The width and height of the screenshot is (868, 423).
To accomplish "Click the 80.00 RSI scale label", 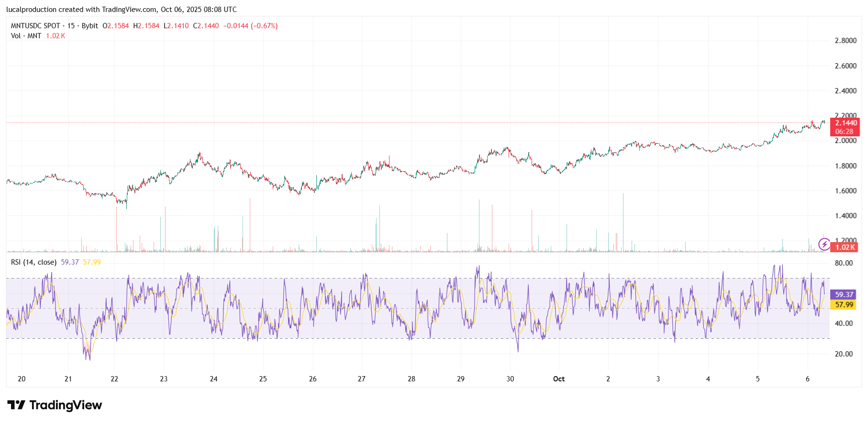I will (x=844, y=263).
